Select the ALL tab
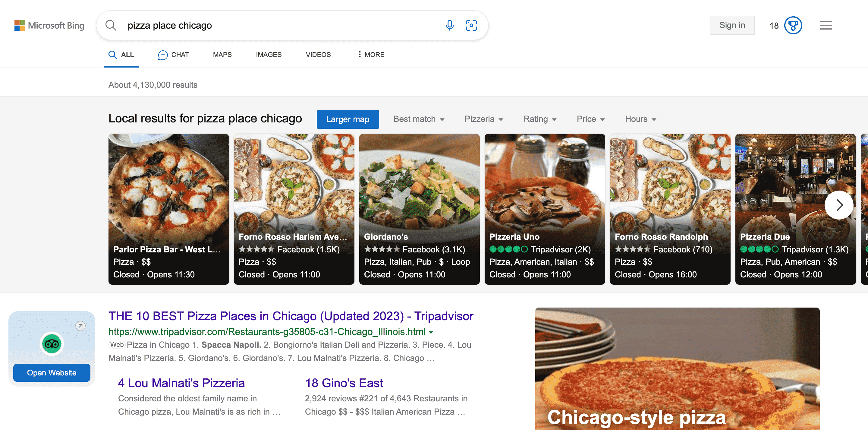The width and height of the screenshot is (868, 430). (x=121, y=55)
